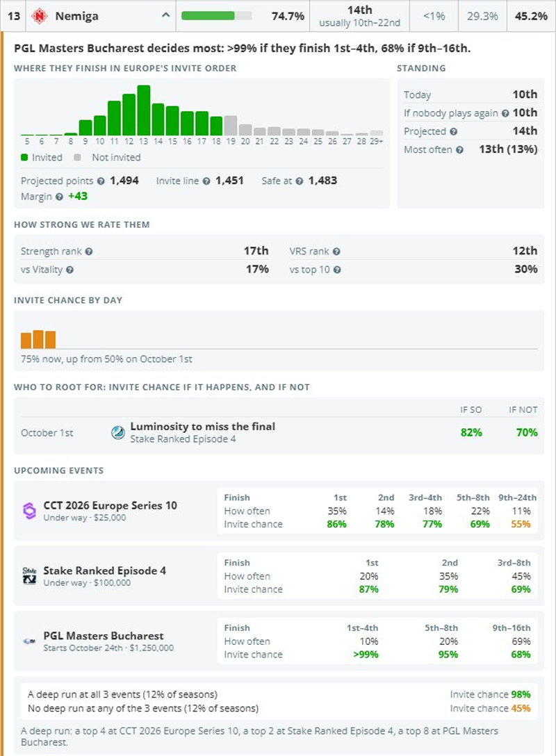
Task: Click the Luminosity team logo
Action: coord(118,432)
